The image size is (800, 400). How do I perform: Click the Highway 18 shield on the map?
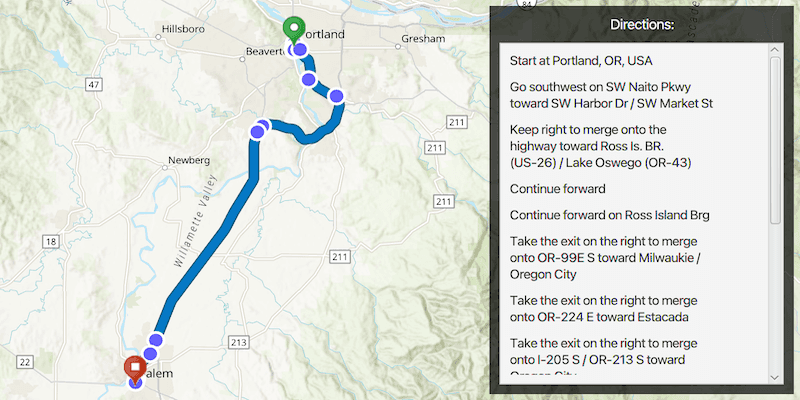tap(50, 242)
